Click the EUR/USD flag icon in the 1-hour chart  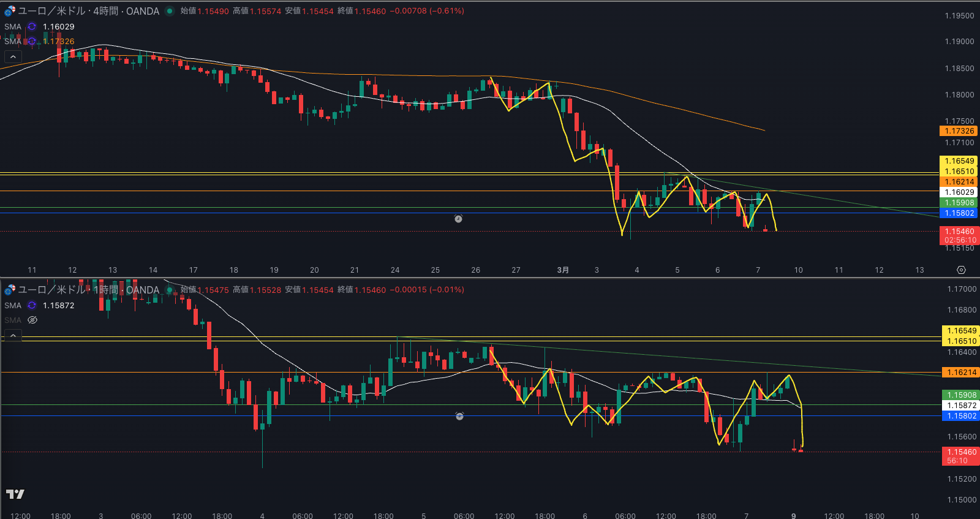click(10, 290)
